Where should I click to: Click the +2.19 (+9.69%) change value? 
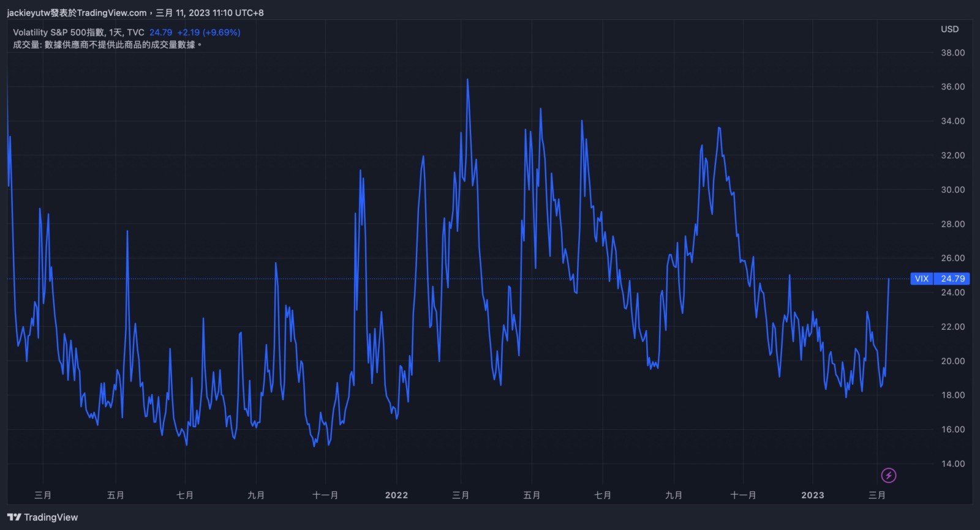[x=208, y=32]
